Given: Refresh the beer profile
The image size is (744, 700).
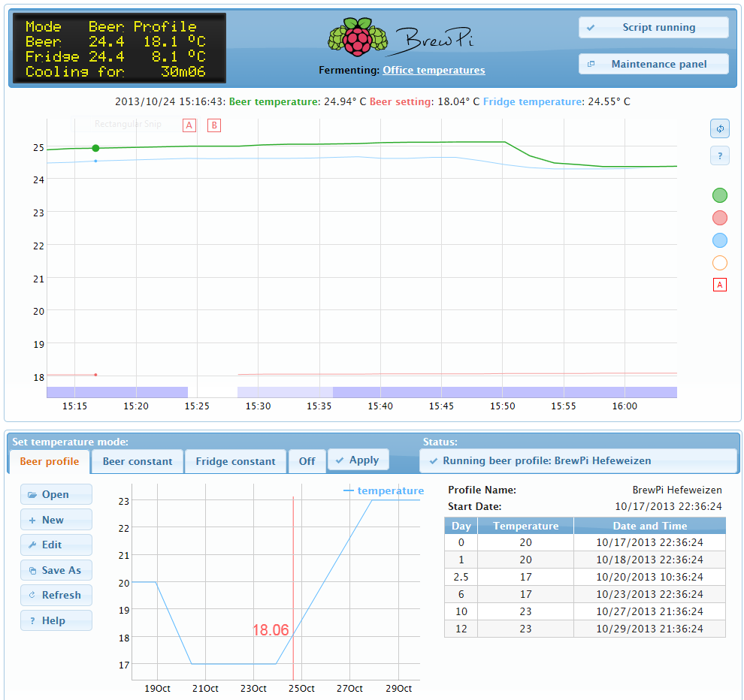Looking at the screenshot, I should [x=56, y=595].
